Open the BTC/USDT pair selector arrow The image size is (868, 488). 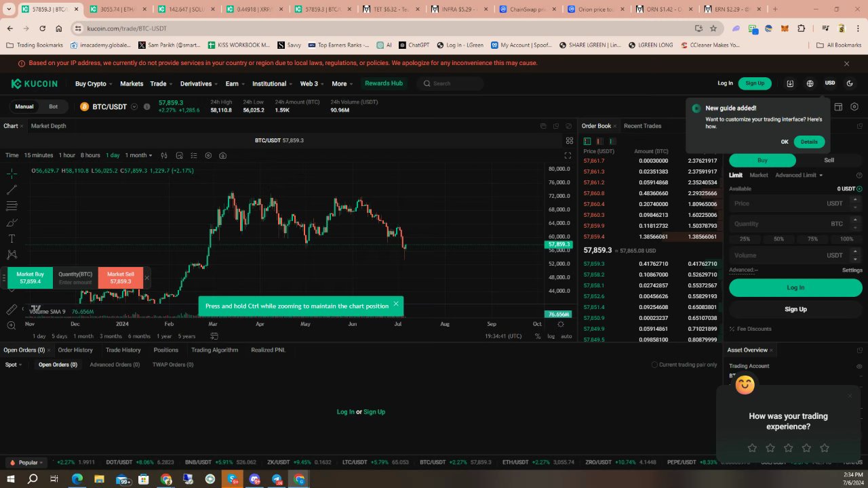click(134, 106)
